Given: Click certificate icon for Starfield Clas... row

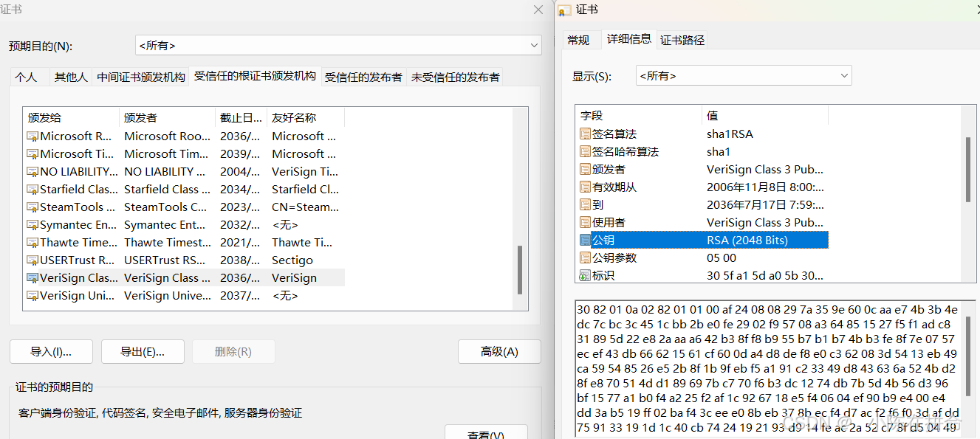Looking at the screenshot, I should (32, 190).
